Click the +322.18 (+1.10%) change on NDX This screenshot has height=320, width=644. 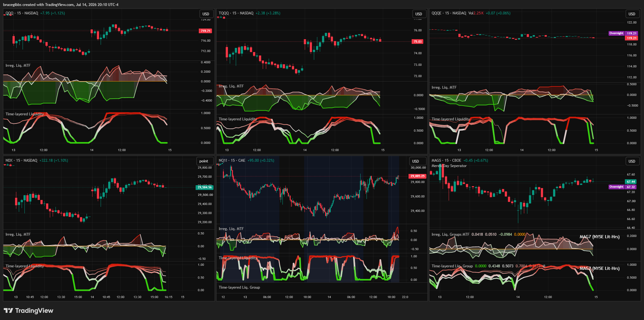pyautogui.click(x=54, y=160)
